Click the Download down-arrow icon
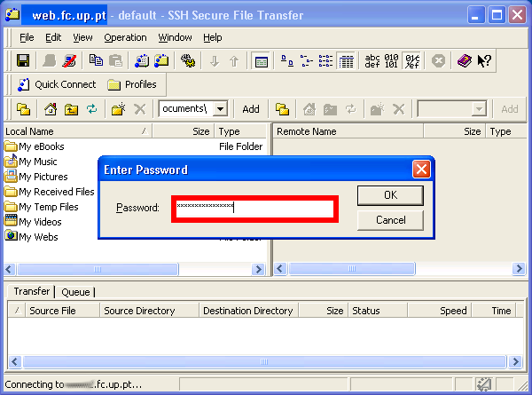 point(214,61)
